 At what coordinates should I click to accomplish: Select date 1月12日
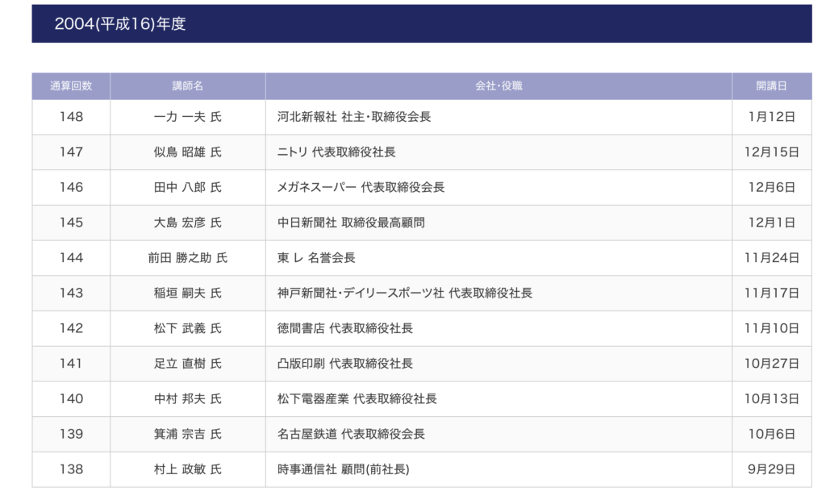coord(772,117)
